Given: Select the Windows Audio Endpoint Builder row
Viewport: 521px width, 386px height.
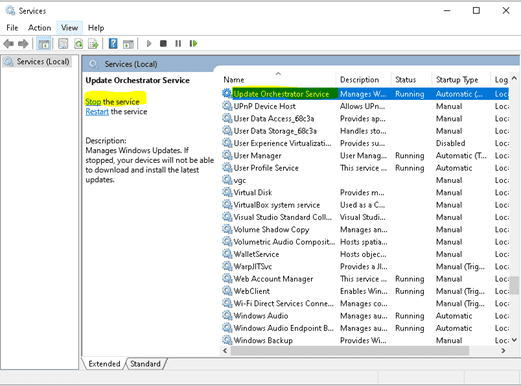Looking at the screenshot, I should pos(365,328).
